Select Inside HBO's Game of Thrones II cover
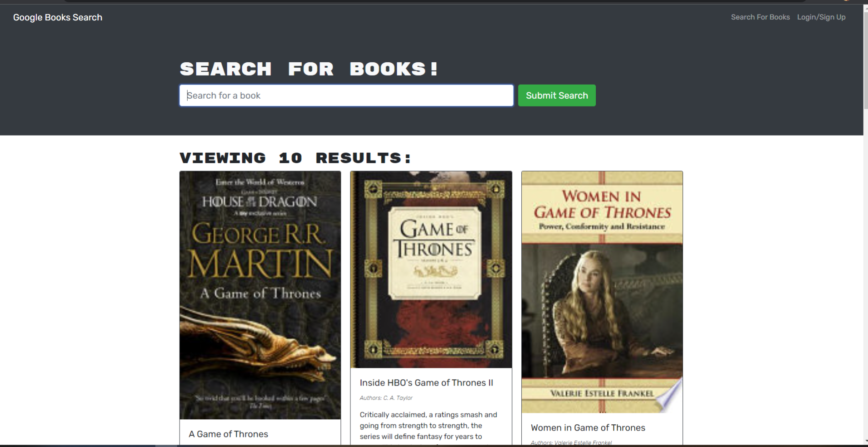The width and height of the screenshot is (868, 447). point(431,270)
